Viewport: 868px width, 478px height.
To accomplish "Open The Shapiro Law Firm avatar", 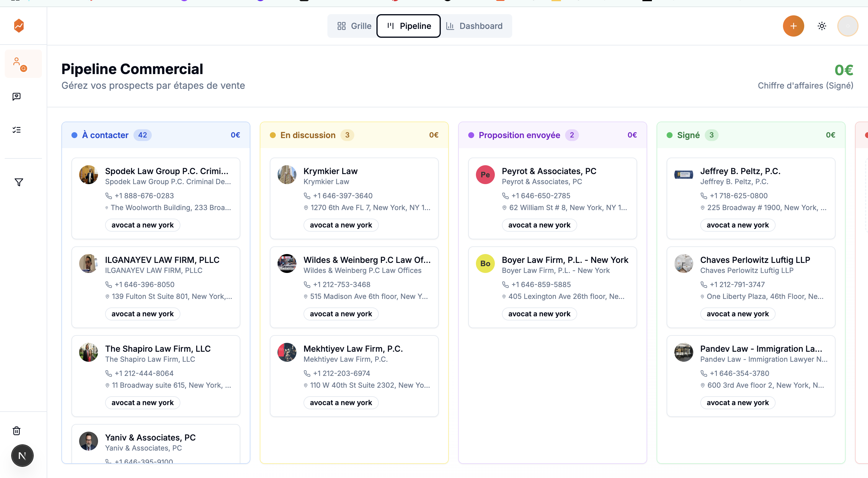I will point(89,352).
